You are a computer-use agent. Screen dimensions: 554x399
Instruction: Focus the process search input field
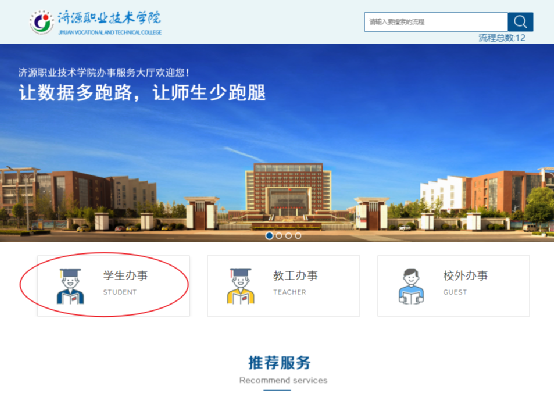436,22
